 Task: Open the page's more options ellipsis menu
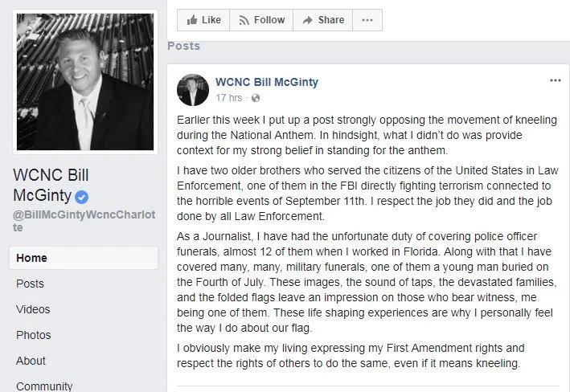[367, 20]
